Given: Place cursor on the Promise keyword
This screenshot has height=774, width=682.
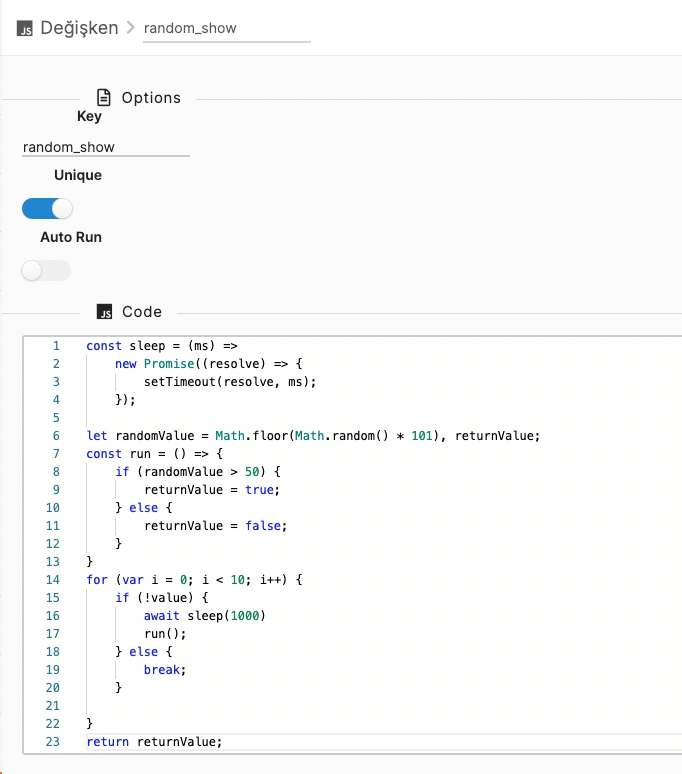Looking at the screenshot, I should 170,363.
